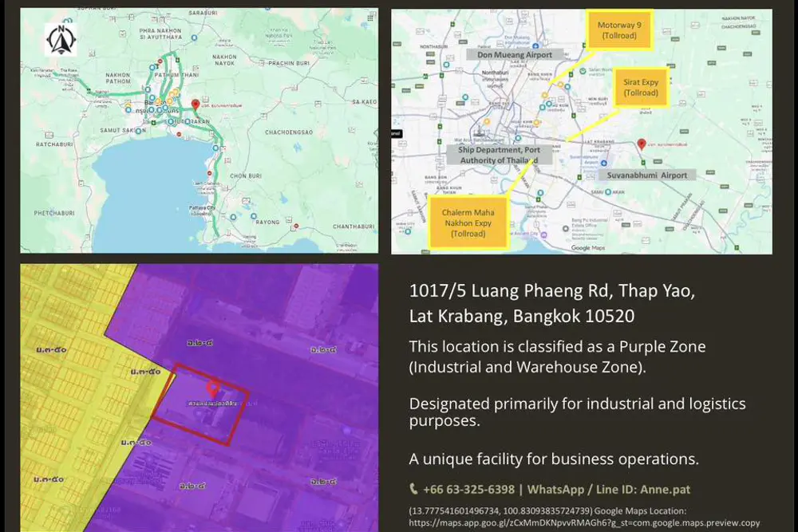
Task: Click the 'NAKHON PATHOM' map label
Action: (118, 78)
